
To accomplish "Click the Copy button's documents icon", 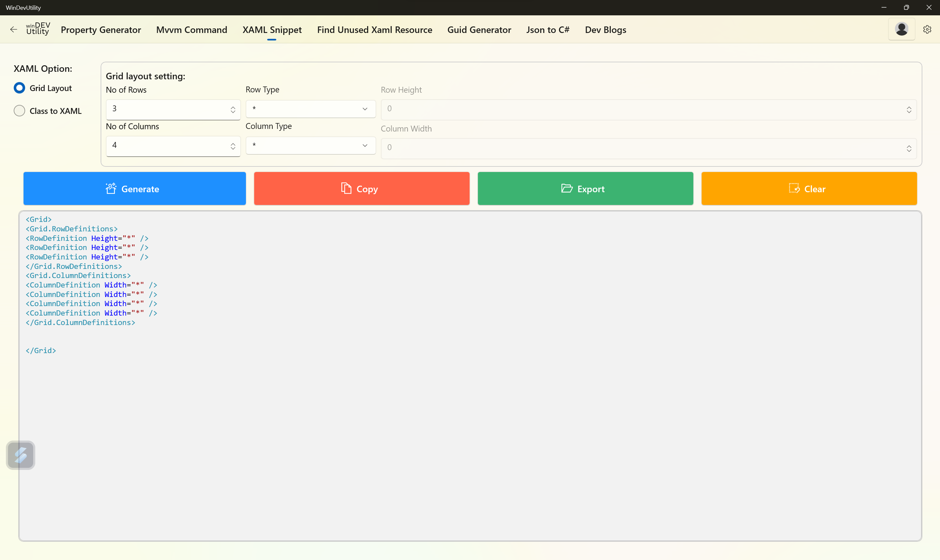I will 346,188.
